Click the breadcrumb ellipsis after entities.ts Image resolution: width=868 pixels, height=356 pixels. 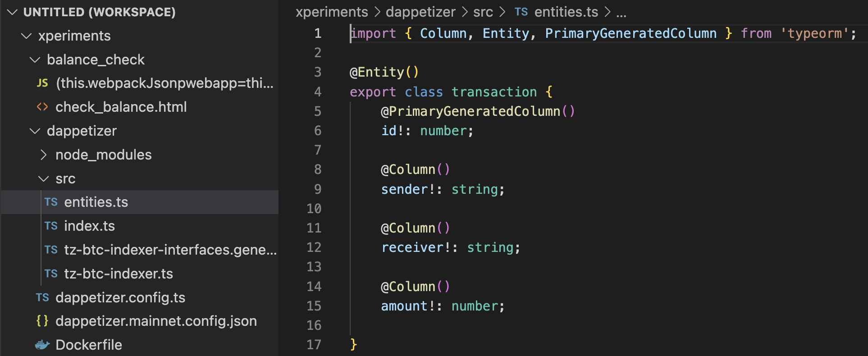pyautogui.click(x=621, y=12)
